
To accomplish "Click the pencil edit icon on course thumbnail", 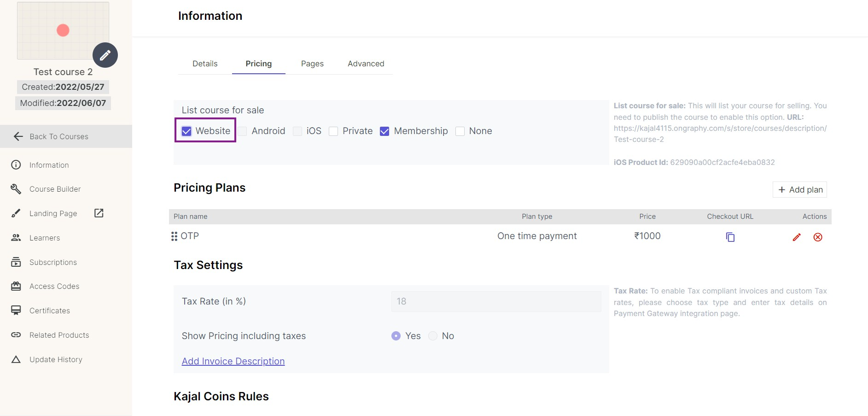I will point(105,55).
